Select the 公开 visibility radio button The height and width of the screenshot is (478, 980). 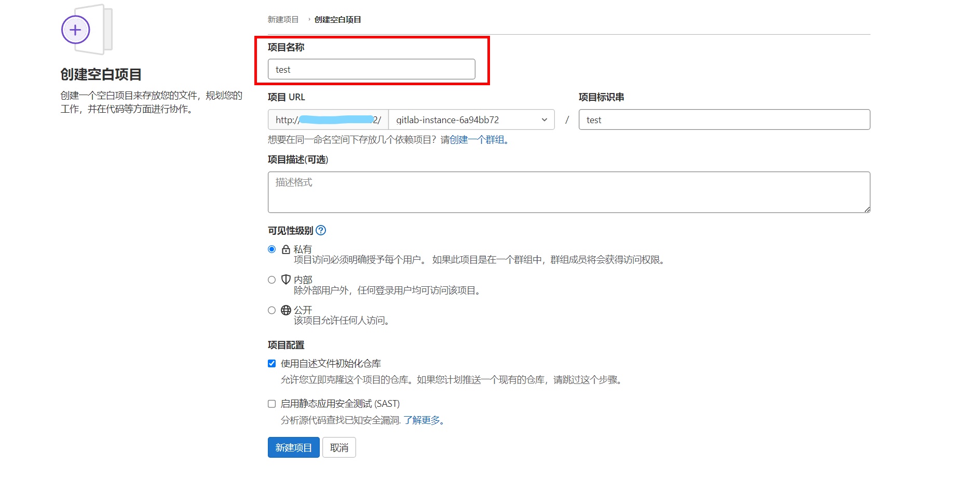pyautogui.click(x=271, y=310)
